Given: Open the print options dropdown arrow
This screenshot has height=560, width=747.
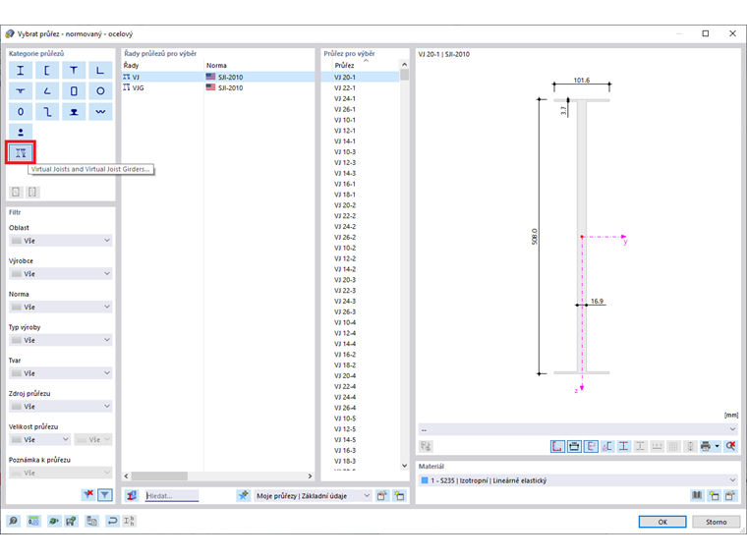Looking at the screenshot, I should click(717, 446).
